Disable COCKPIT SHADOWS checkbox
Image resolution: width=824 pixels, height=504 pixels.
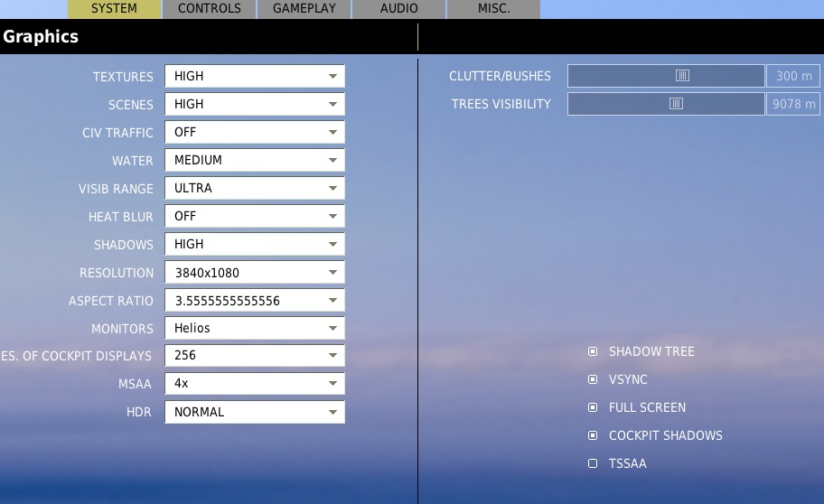pyautogui.click(x=593, y=435)
